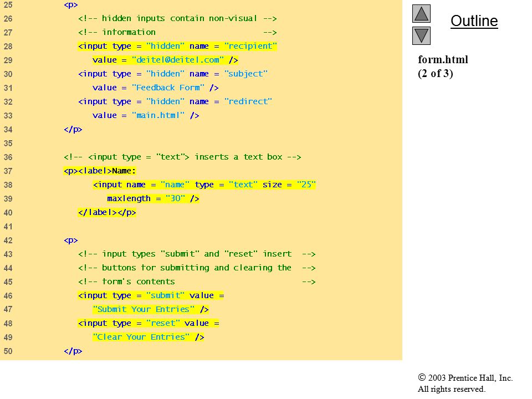Click the maxlength = "30" attribute on line 39
The height and width of the screenshot is (399, 532).
click(x=146, y=198)
